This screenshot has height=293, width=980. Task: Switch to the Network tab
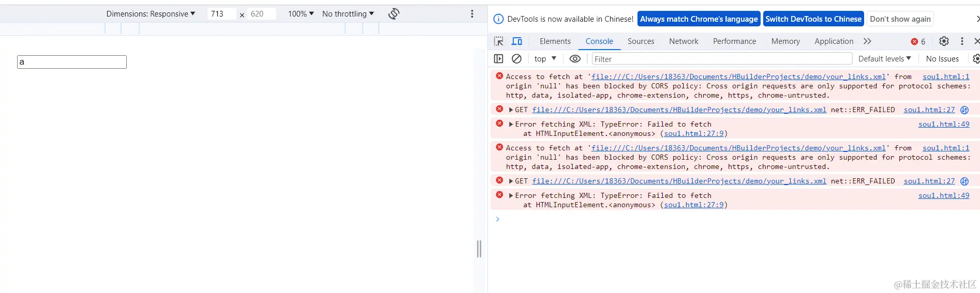pyautogui.click(x=684, y=41)
